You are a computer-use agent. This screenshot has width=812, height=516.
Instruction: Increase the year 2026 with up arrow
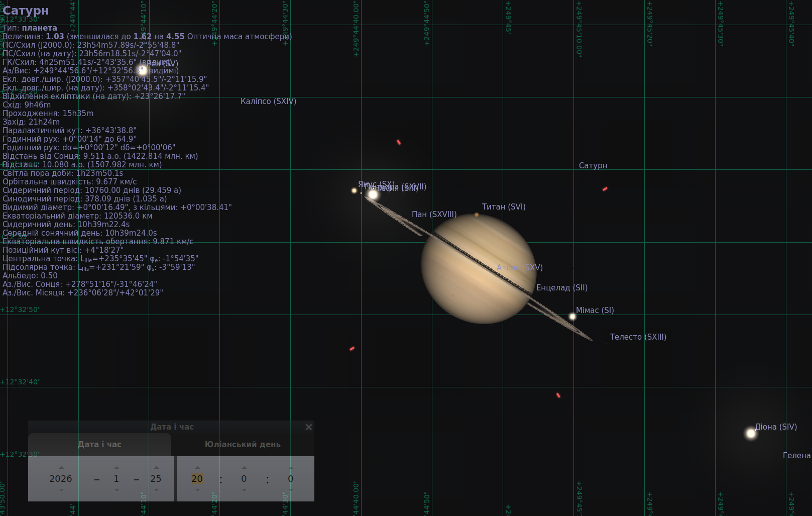(x=61, y=468)
